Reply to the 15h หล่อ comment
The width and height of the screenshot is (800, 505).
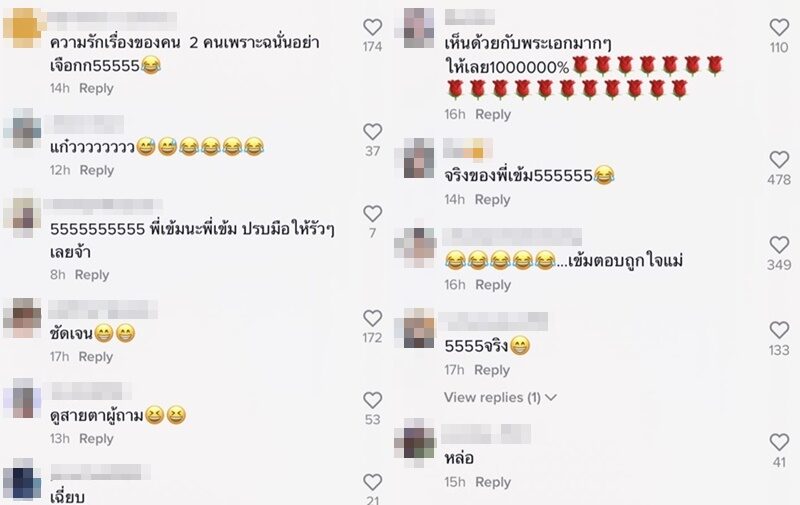493,482
